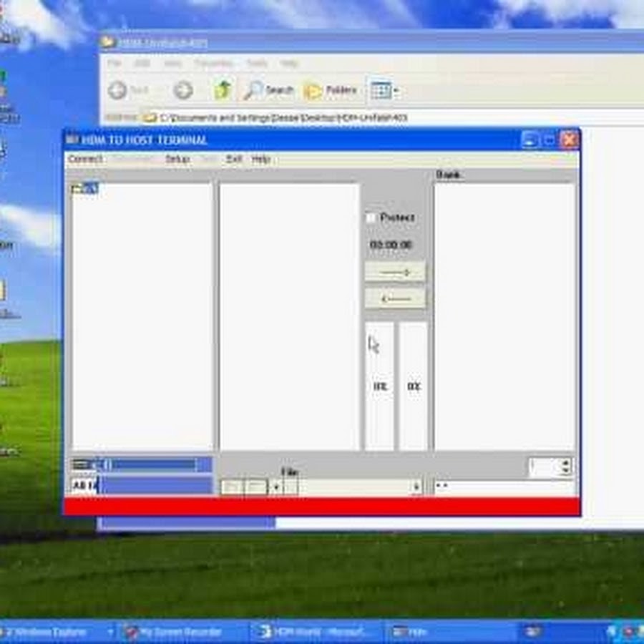Open the Help menu in HDM terminal
This screenshot has width=644, height=644.
point(260,159)
